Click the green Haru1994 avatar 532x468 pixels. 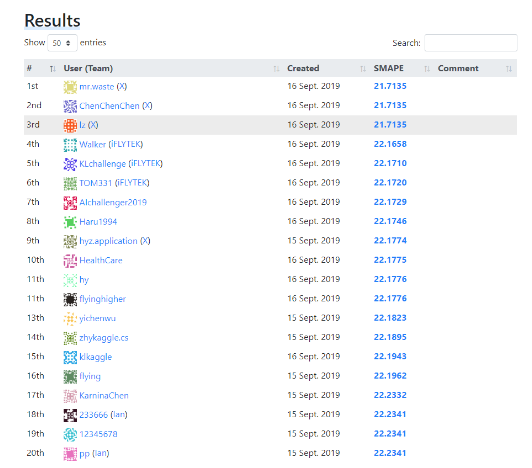(70, 222)
